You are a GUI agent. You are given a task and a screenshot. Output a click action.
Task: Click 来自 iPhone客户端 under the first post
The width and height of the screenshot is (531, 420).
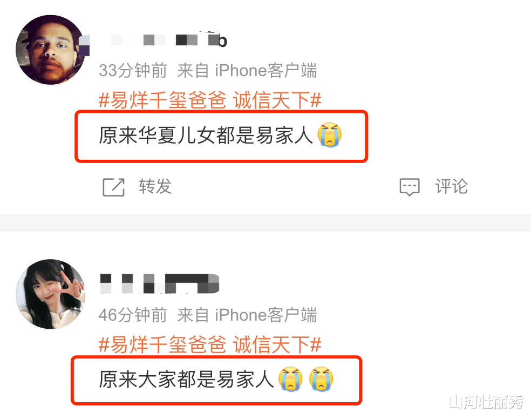[247, 71]
